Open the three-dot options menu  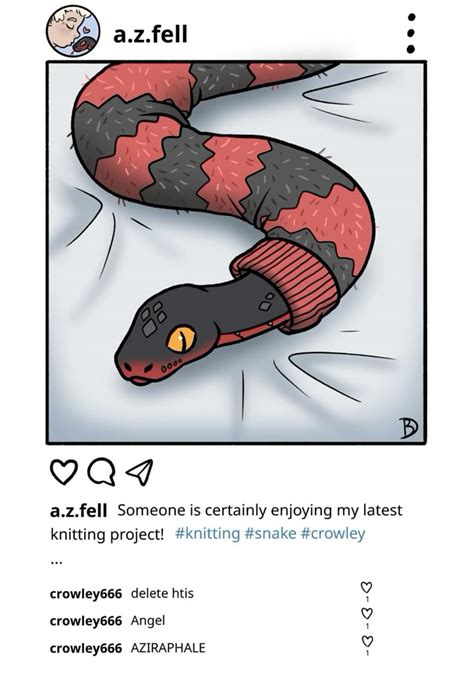[410, 33]
